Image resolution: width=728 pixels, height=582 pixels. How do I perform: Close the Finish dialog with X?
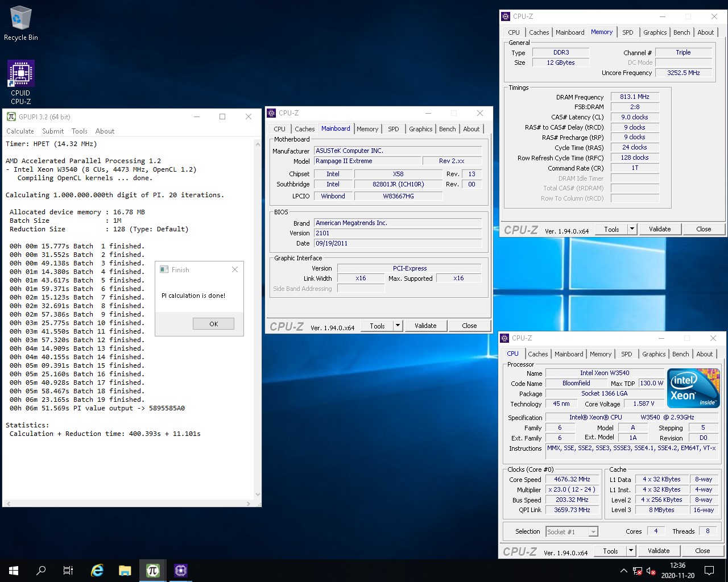(235, 269)
